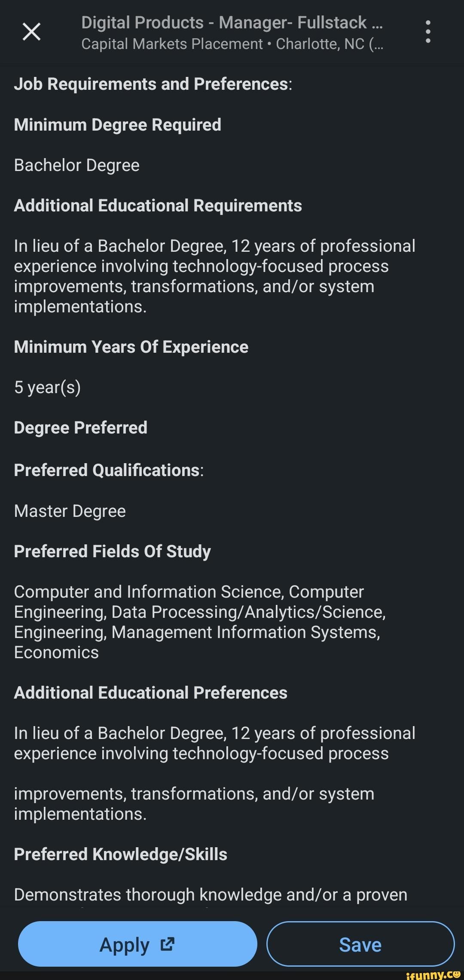464x980 pixels.
Task: Tap the ifunny.co watermark logo
Action: 433,974
